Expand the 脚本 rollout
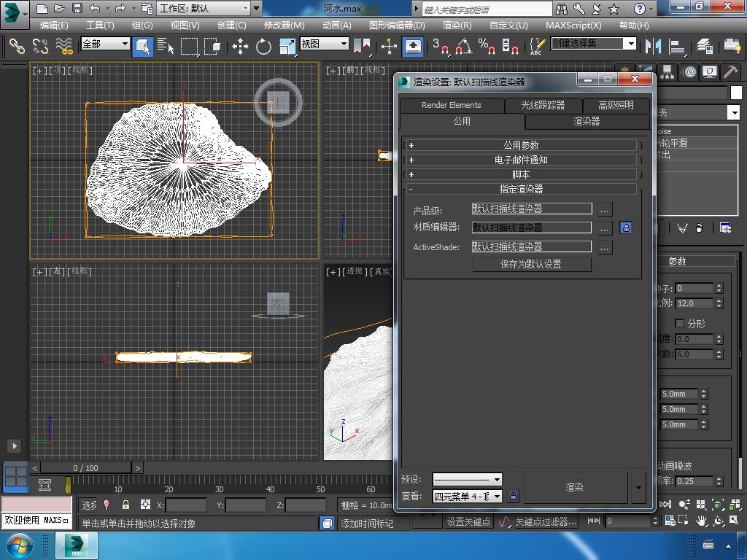747x560 pixels. click(x=521, y=174)
